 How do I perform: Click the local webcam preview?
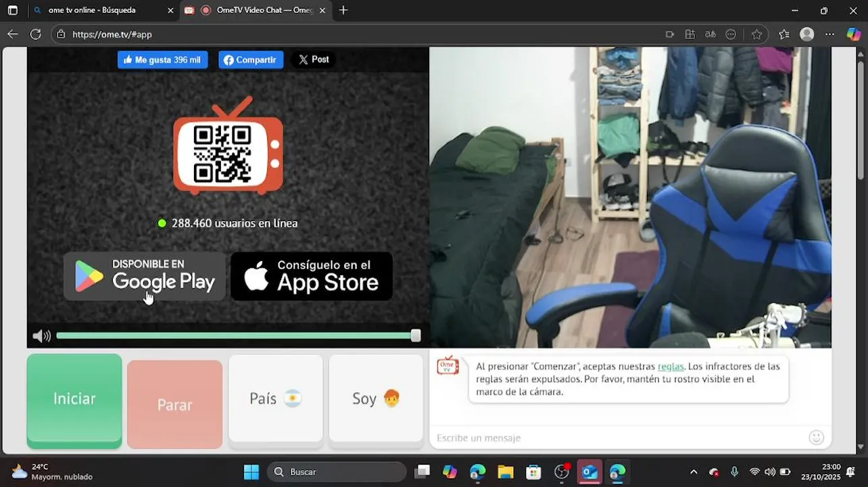(x=630, y=198)
